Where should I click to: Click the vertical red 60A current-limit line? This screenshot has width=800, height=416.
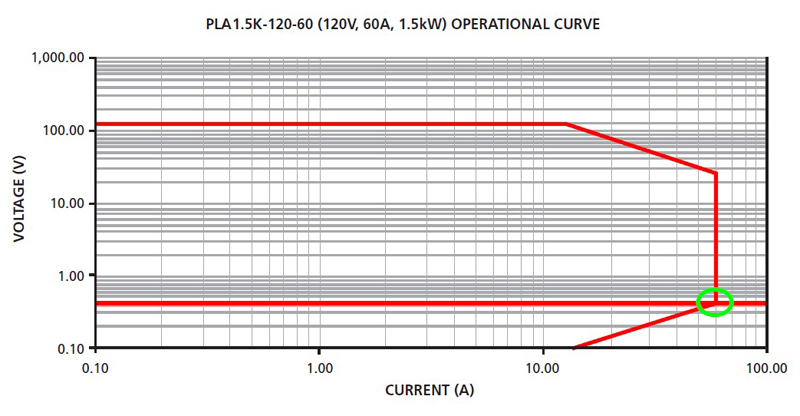716,237
